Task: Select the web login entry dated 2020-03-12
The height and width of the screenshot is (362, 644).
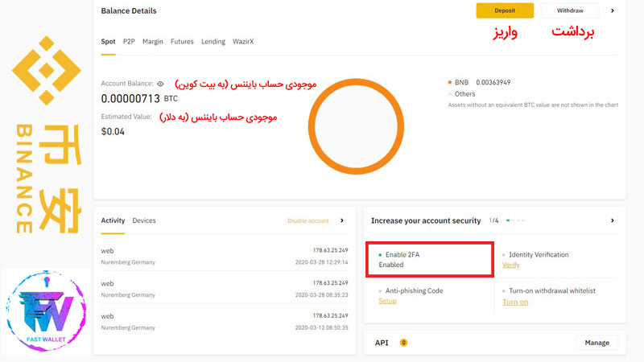Action: pyautogui.click(x=225, y=322)
